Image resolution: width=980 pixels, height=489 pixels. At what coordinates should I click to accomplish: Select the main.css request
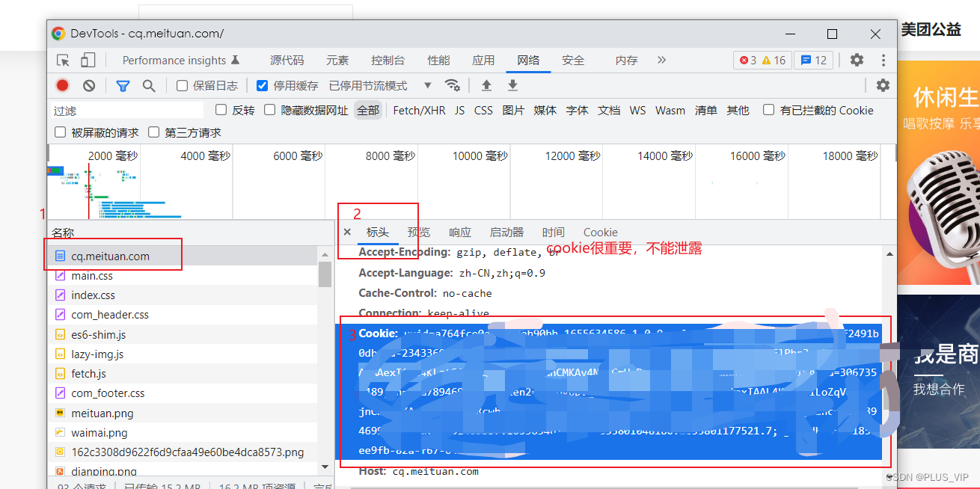tap(184, 276)
